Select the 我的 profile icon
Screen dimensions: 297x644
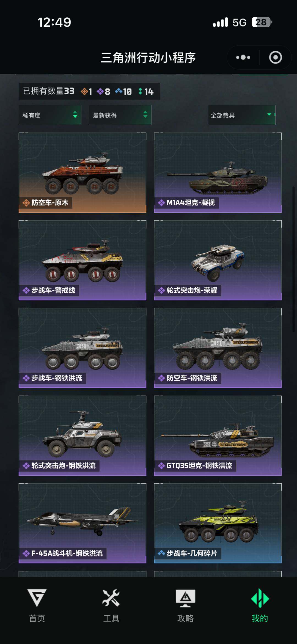pos(260,598)
